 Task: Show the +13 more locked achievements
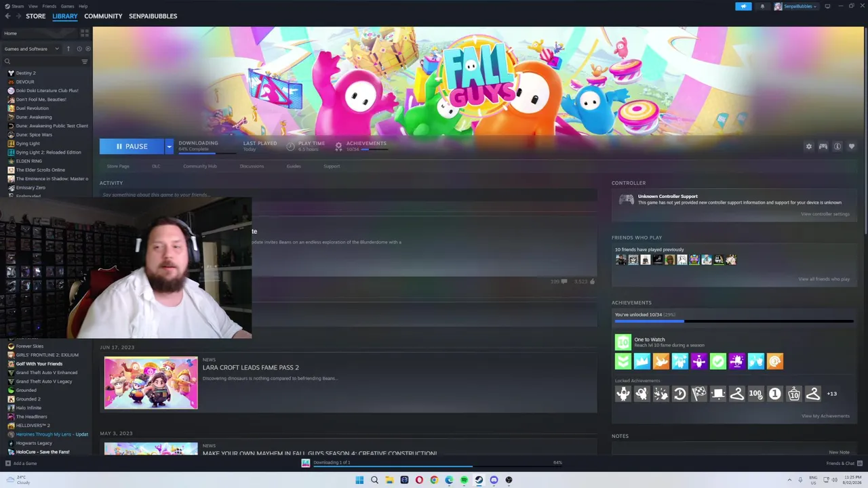click(x=832, y=394)
